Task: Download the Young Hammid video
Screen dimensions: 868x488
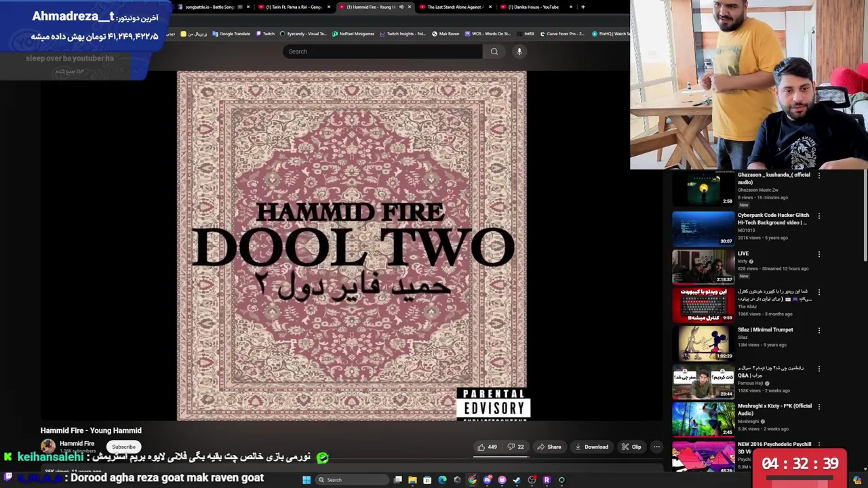Action: (592, 447)
